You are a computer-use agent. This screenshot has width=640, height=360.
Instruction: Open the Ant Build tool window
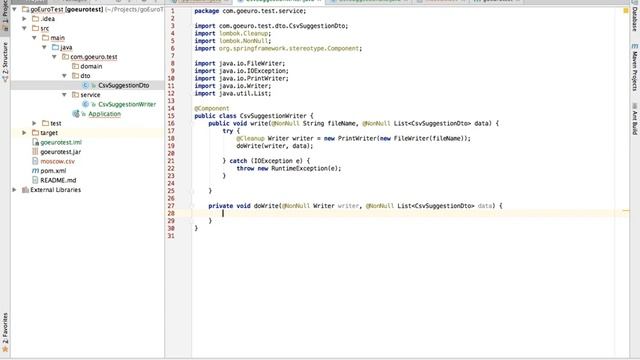click(635, 119)
